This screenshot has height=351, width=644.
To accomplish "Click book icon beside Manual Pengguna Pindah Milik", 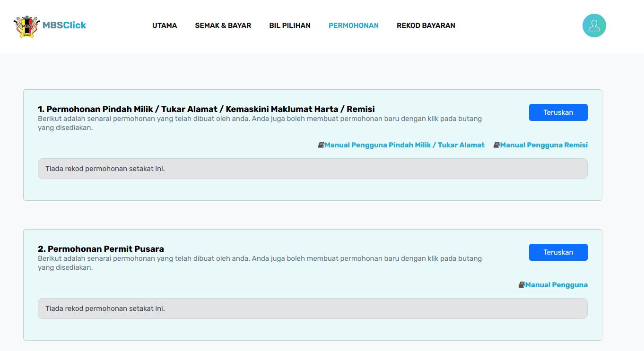I will 321,145.
